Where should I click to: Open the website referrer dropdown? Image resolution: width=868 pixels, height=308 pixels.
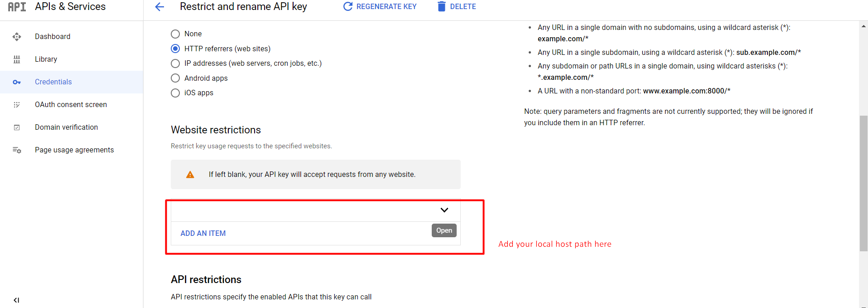[444, 210]
